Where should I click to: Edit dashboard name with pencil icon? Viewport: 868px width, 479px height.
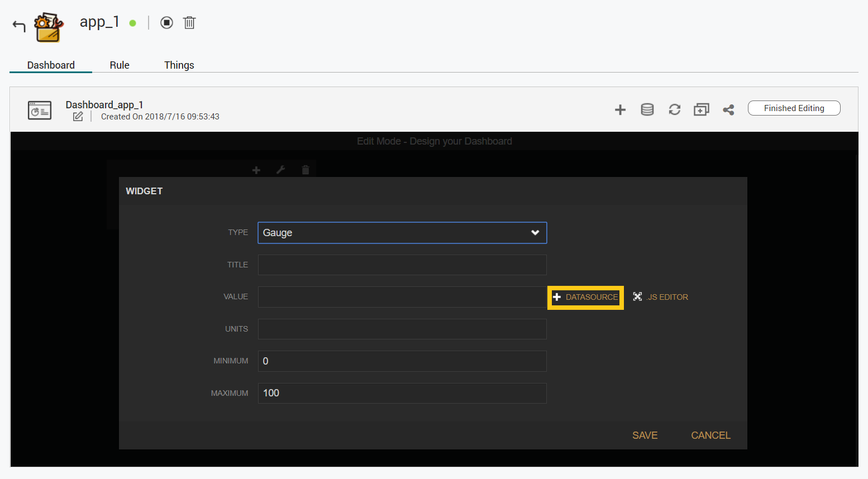(78, 117)
